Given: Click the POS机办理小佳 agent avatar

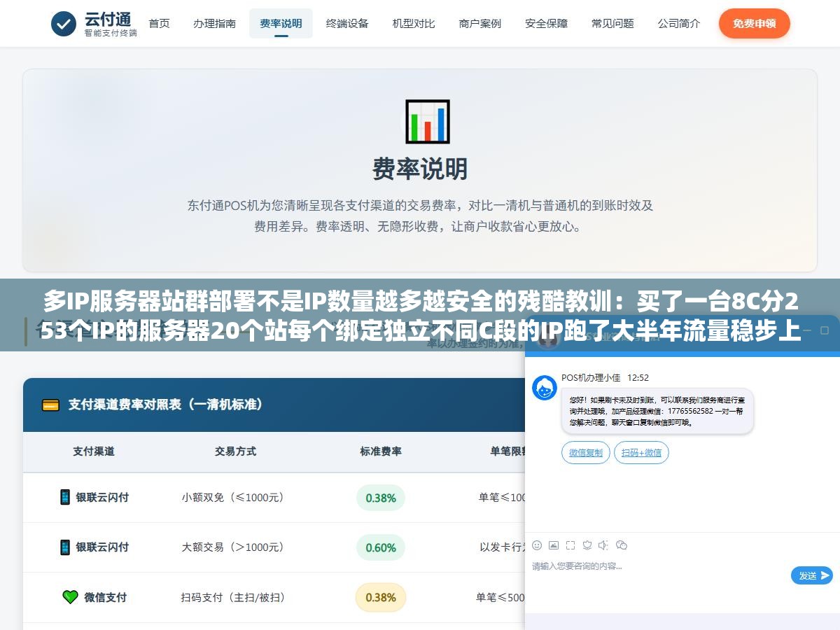Looking at the screenshot, I should [x=545, y=388].
